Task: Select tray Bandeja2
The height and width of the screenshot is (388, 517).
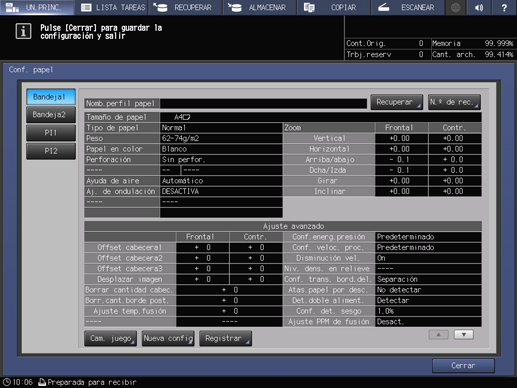Action: pos(51,115)
